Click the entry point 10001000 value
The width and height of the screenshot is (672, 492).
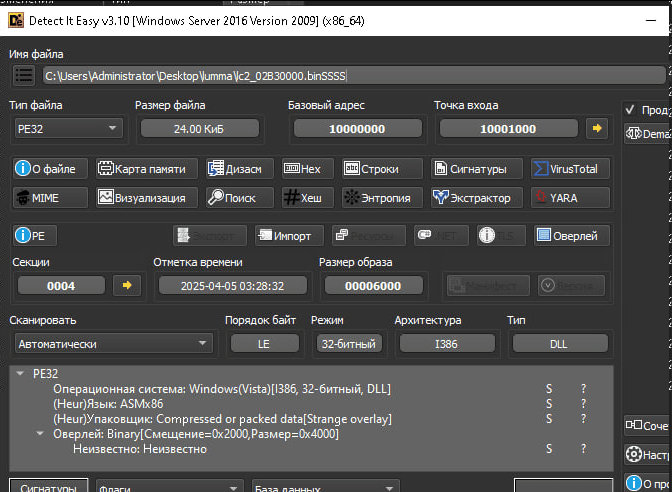click(x=508, y=129)
